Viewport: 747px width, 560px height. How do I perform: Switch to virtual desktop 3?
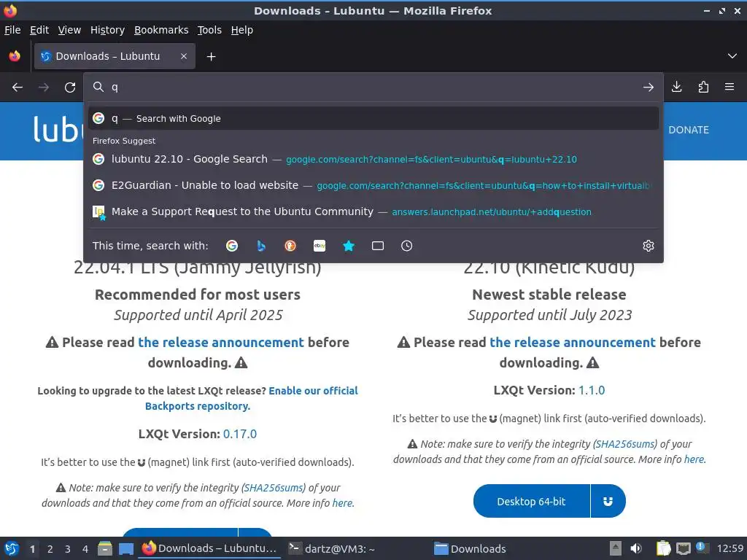coord(68,549)
